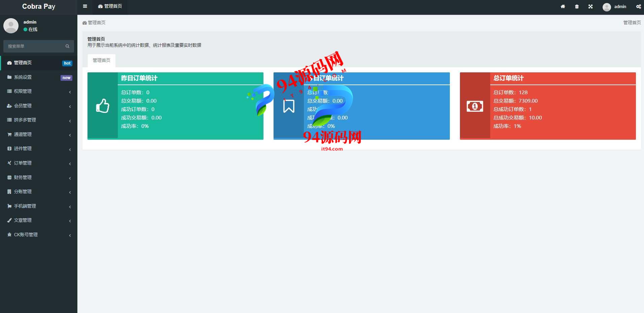Expand the 拼多多管理 chevron

coord(70,121)
